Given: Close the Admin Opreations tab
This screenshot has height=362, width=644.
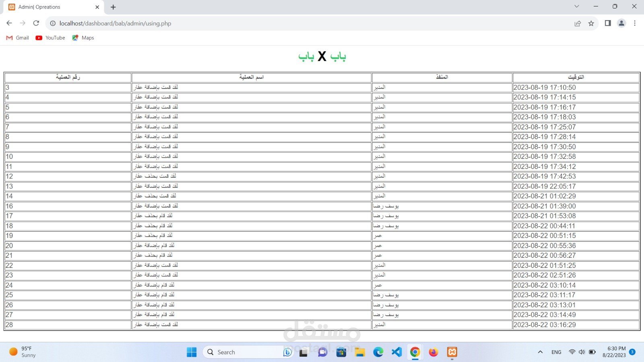Looking at the screenshot, I should coord(97,7).
